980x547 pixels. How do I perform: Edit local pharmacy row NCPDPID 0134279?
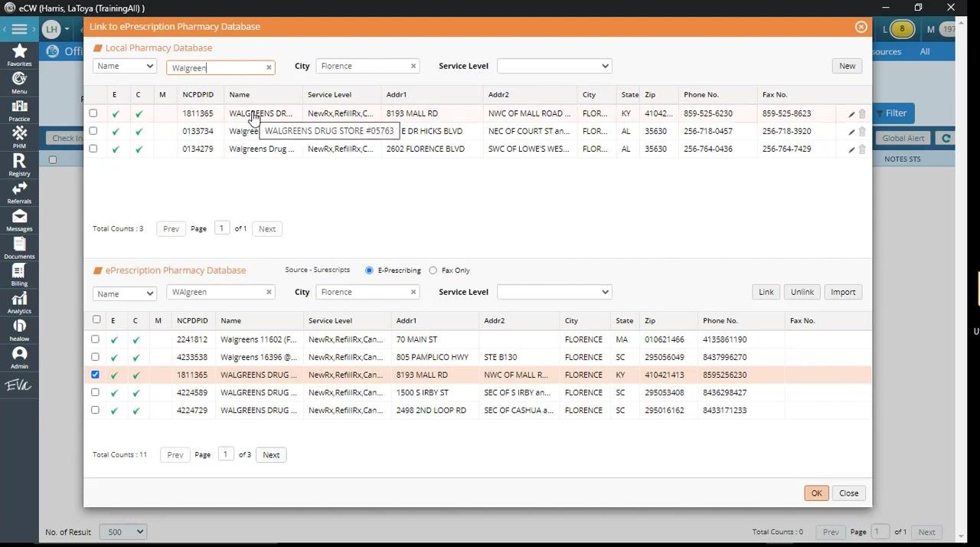[851, 149]
